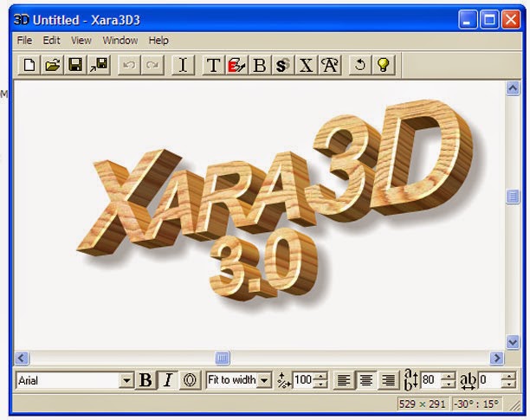Click the Redo arrow icon
530x420 pixels.
point(152,65)
